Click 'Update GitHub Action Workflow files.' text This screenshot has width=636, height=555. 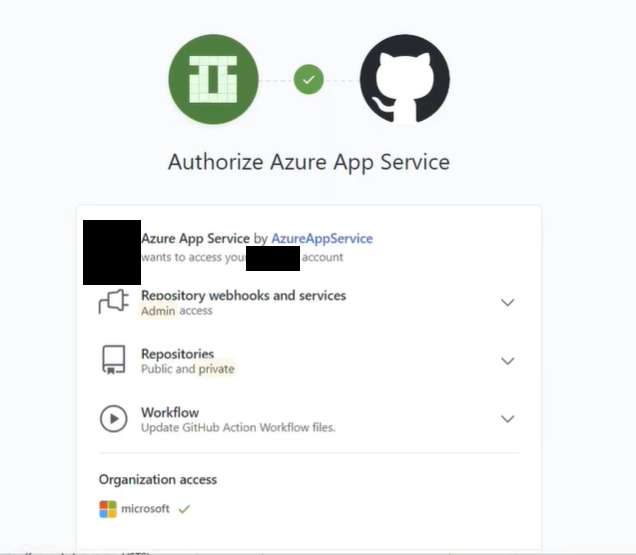click(238, 428)
